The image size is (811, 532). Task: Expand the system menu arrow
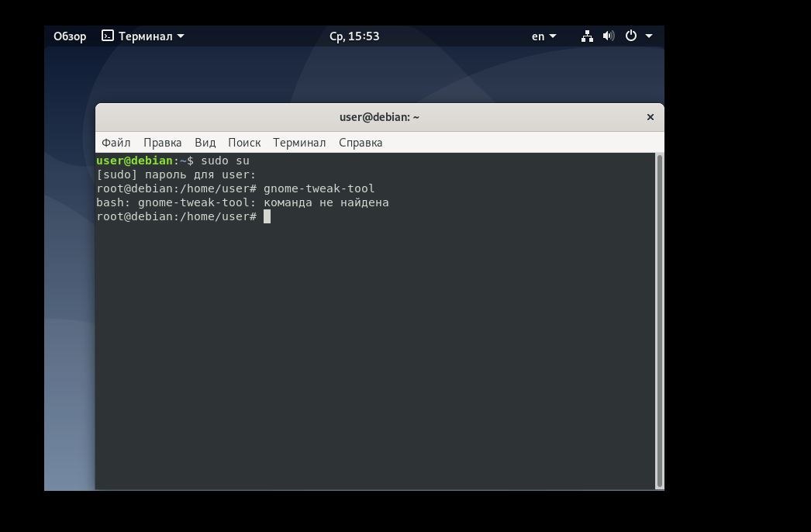click(x=649, y=36)
